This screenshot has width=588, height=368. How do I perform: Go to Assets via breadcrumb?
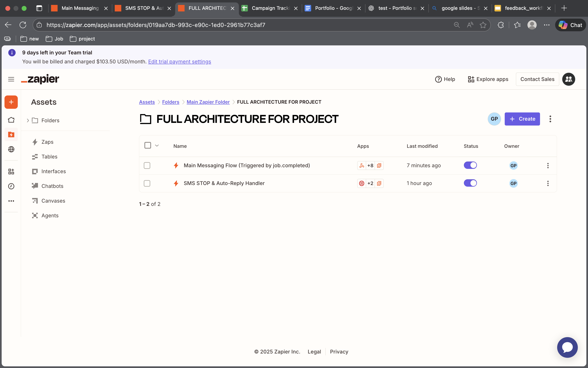[x=147, y=102]
